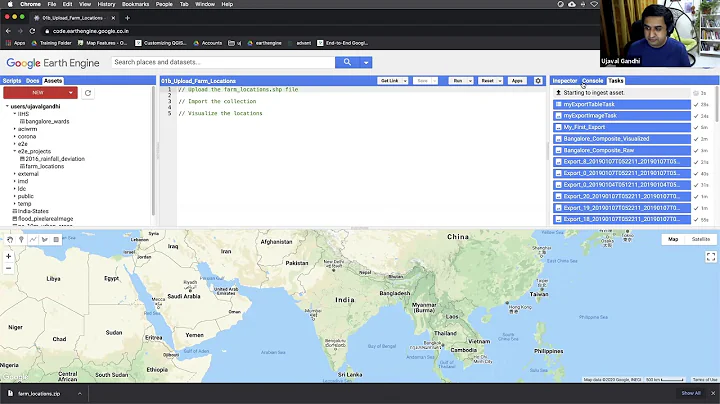Open the myExportImageTask task
This screenshot has height=404, width=720.
point(622,116)
